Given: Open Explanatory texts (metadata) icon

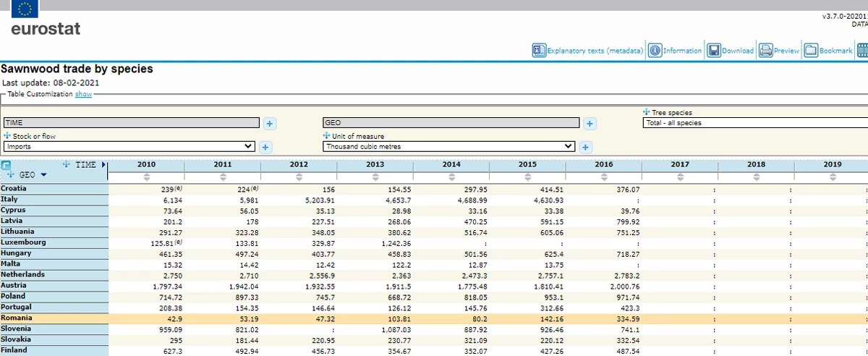Looking at the screenshot, I should coord(539,51).
